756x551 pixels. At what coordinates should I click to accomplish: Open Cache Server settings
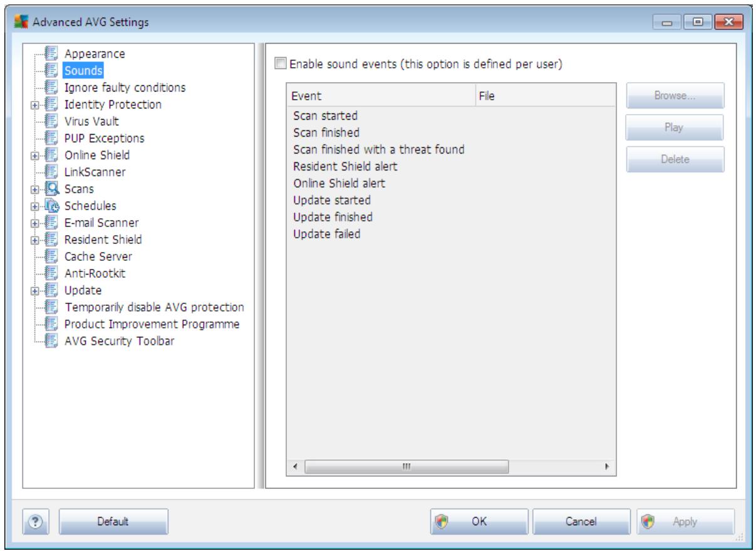pyautogui.click(x=98, y=256)
